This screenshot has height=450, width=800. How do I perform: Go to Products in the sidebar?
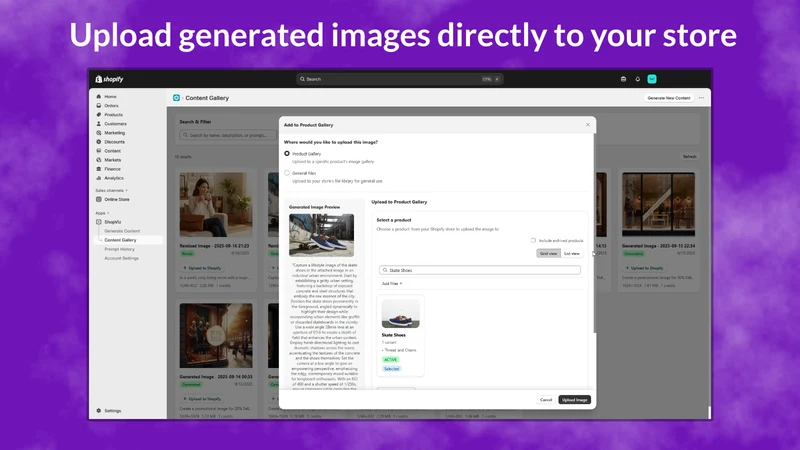(113, 115)
